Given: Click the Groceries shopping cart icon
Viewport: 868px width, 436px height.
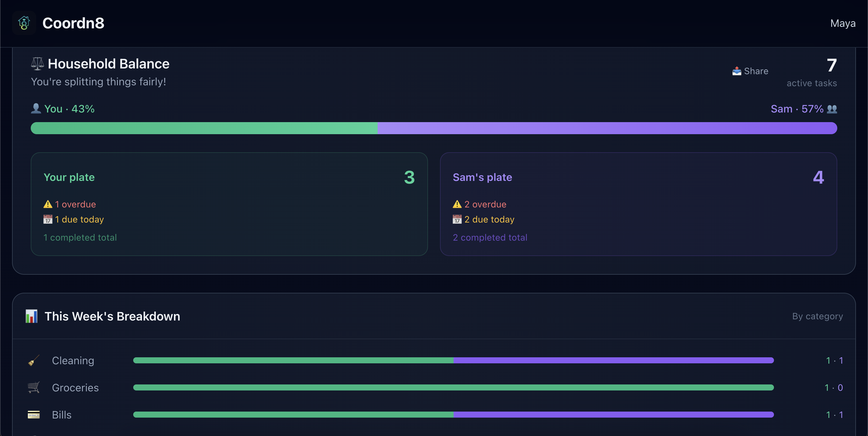Looking at the screenshot, I should tap(34, 387).
